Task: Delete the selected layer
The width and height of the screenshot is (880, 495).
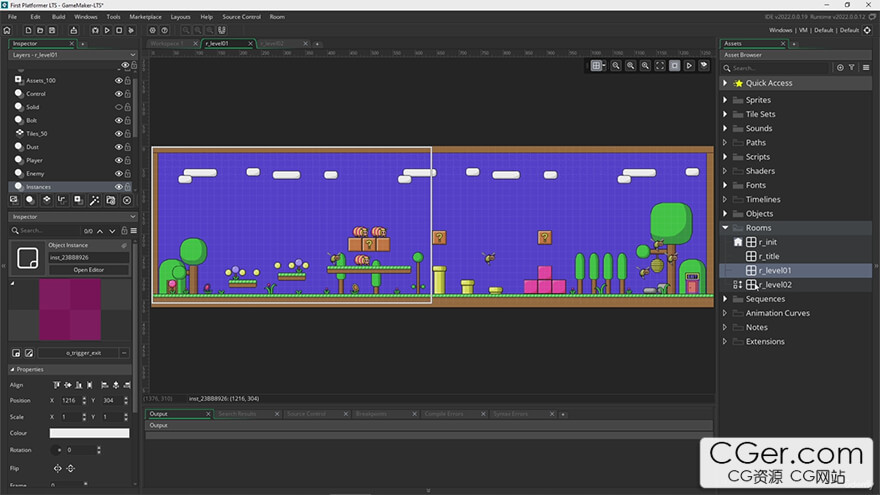Action: click(127, 200)
